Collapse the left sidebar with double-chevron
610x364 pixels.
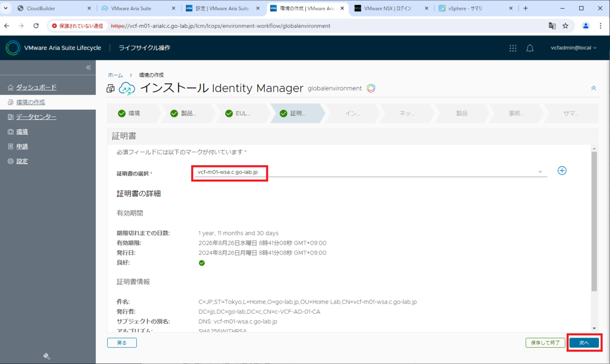[x=88, y=68]
